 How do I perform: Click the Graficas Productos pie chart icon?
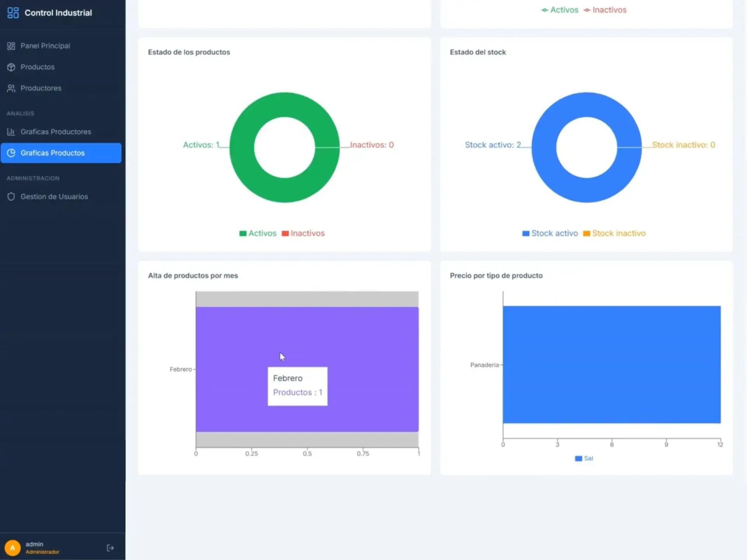point(11,153)
